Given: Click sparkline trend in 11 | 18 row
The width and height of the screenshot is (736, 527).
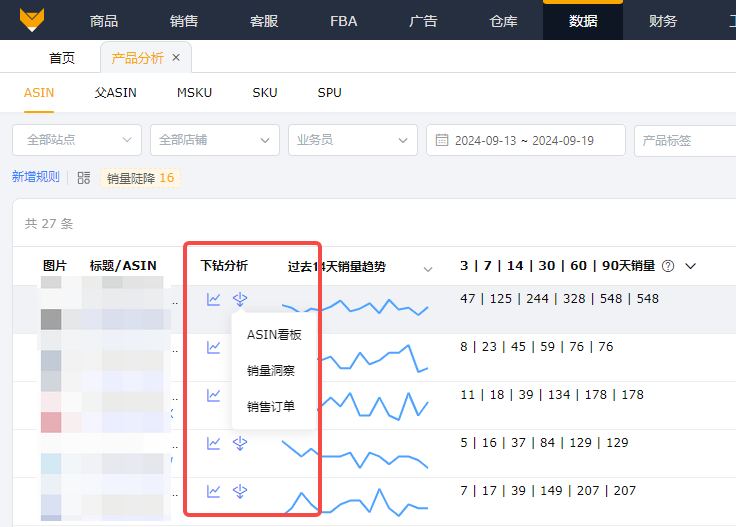Looking at the screenshot, I should click(374, 405).
